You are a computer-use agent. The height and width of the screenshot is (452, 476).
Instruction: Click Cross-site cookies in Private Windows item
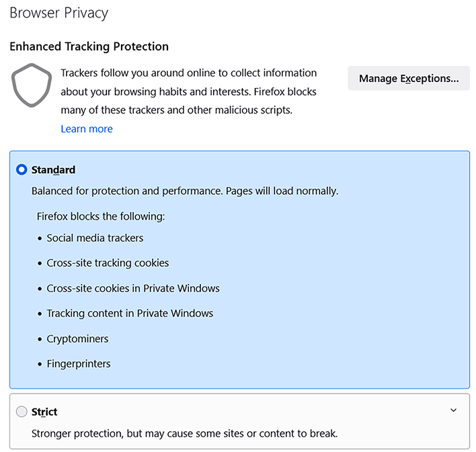[133, 288]
